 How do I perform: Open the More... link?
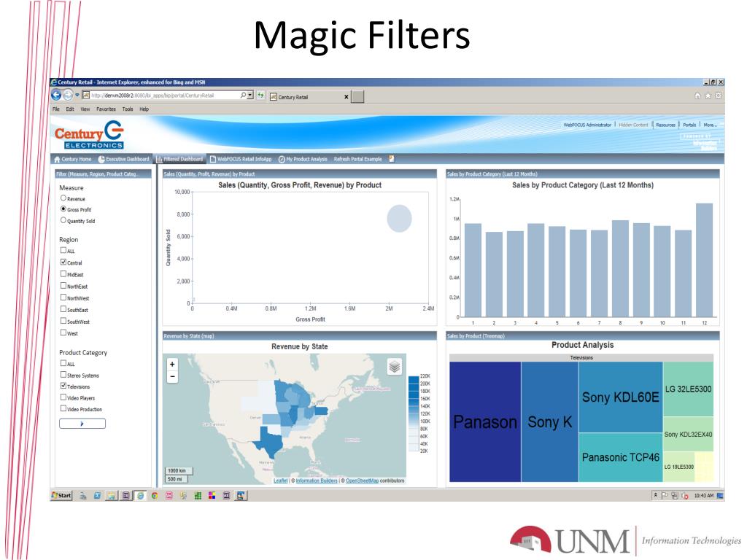711,125
